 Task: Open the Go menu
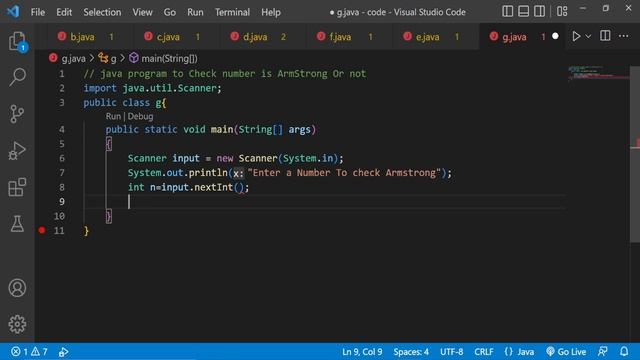pos(170,12)
